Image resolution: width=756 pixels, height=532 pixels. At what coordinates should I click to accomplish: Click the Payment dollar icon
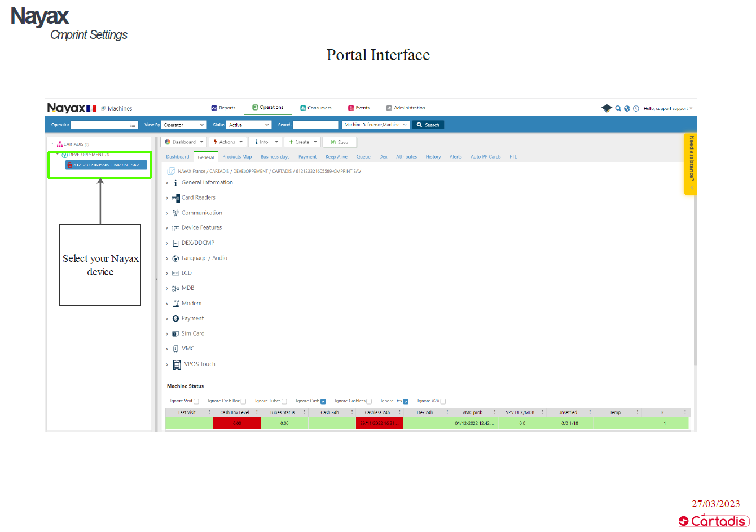pyautogui.click(x=175, y=319)
